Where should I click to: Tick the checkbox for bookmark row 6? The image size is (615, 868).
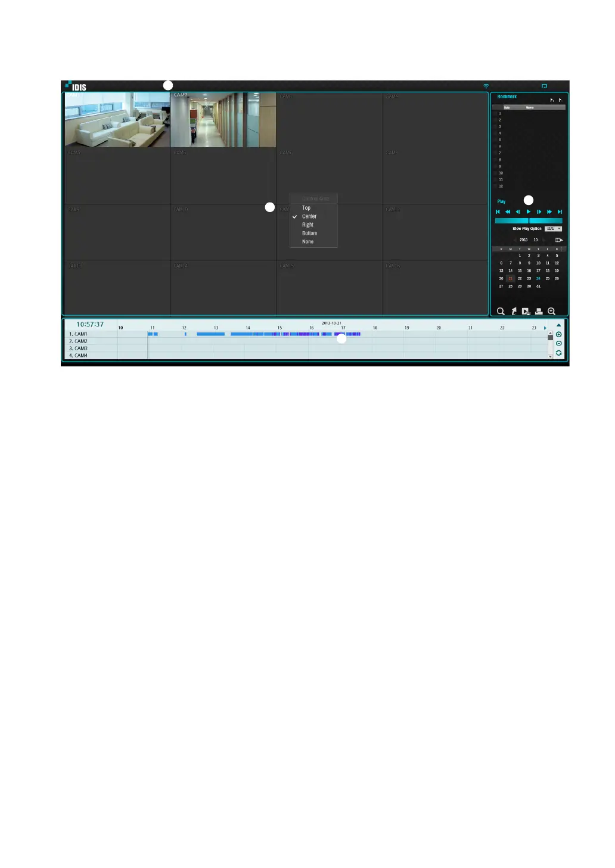click(x=495, y=146)
